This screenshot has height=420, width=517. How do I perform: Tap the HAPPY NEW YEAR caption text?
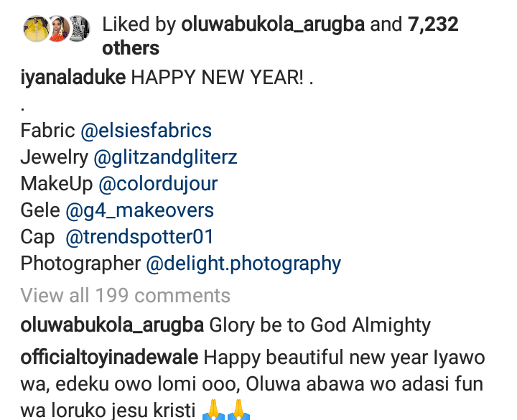(x=223, y=78)
